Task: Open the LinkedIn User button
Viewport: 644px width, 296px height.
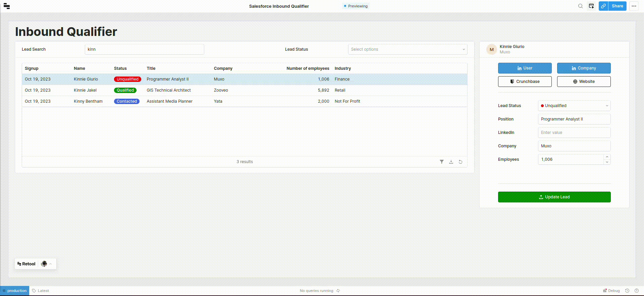Action: (525, 68)
